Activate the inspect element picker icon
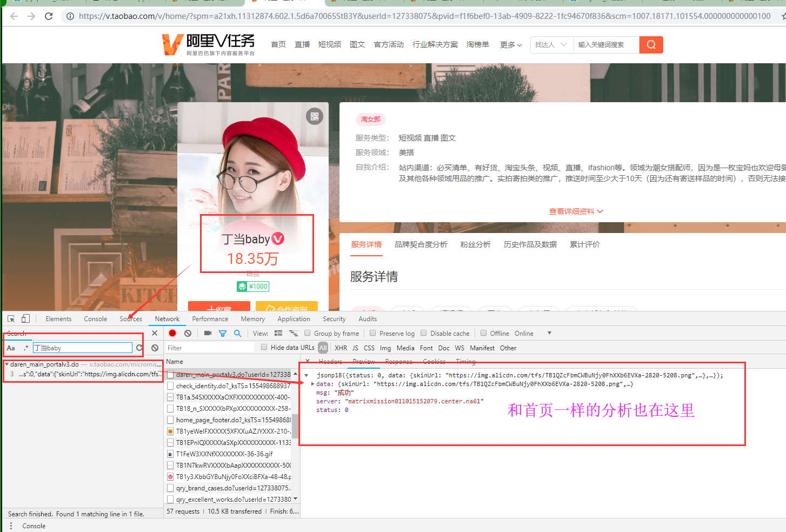This screenshot has width=786, height=532. [x=11, y=319]
